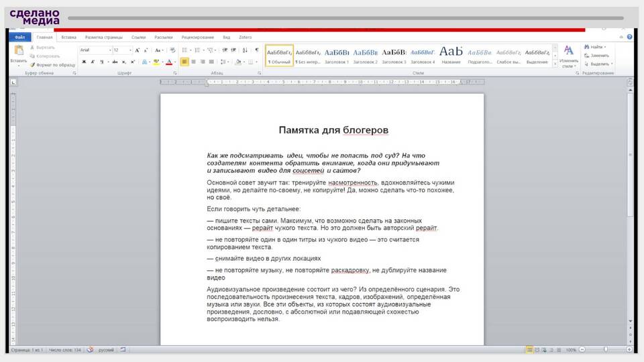The image size is (644, 362).
Task: Apply numbered list
Action: point(197,50)
